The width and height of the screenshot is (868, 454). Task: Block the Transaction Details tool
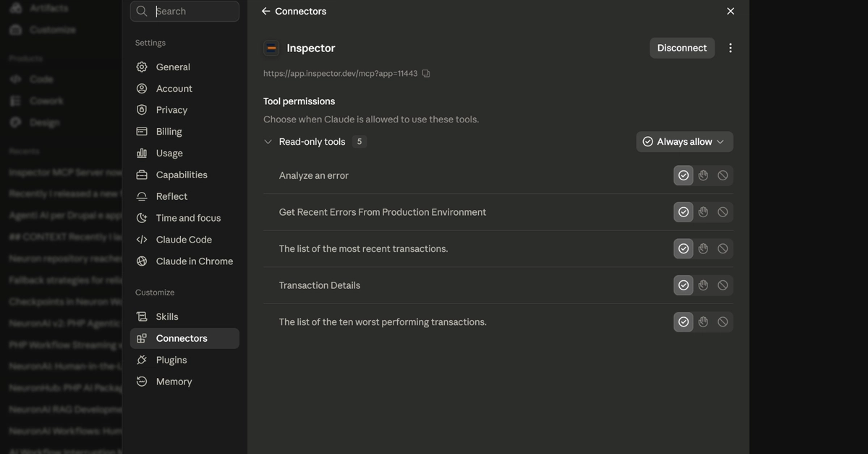click(x=723, y=285)
